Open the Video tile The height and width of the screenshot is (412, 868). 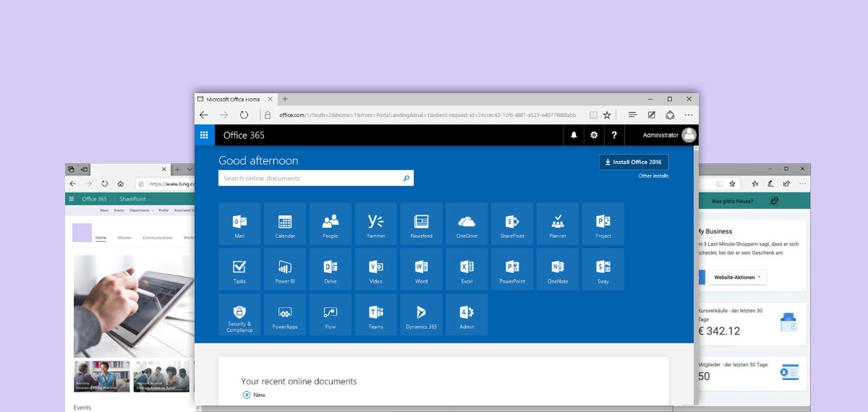(x=376, y=269)
